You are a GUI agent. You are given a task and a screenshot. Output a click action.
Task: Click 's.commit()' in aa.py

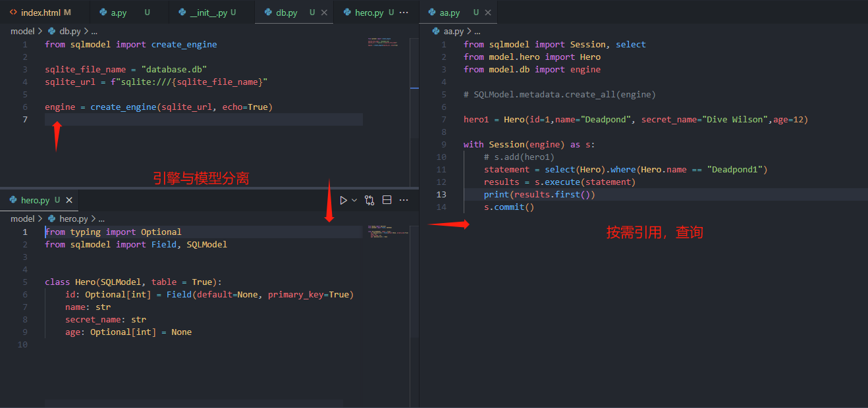[509, 207]
